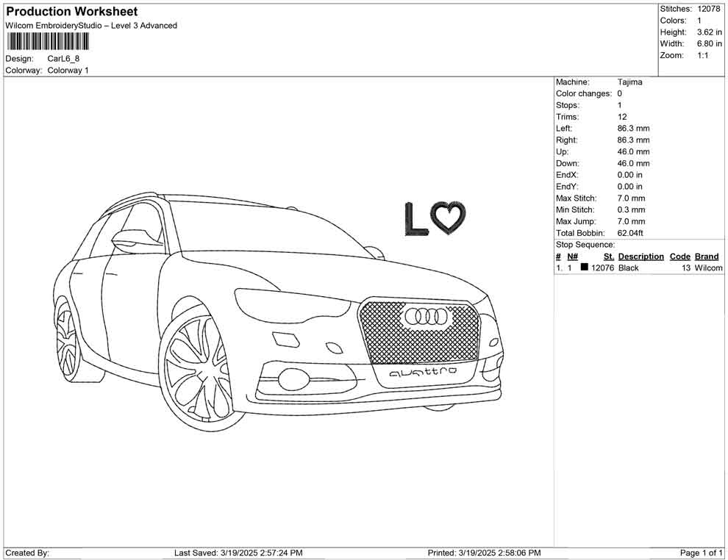The image size is (728, 560).
Task: Click the Tajima machine value
Action: coord(629,82)
